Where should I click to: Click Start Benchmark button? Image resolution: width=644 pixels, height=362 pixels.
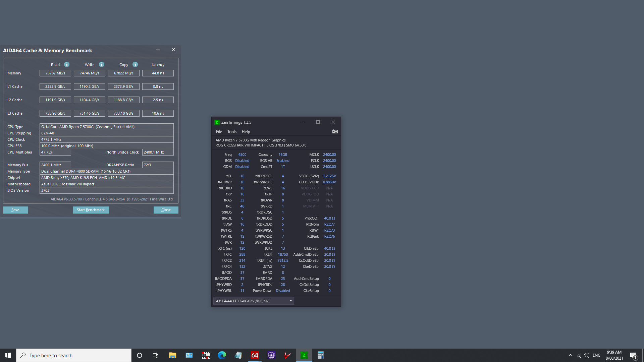click(91, 210)
